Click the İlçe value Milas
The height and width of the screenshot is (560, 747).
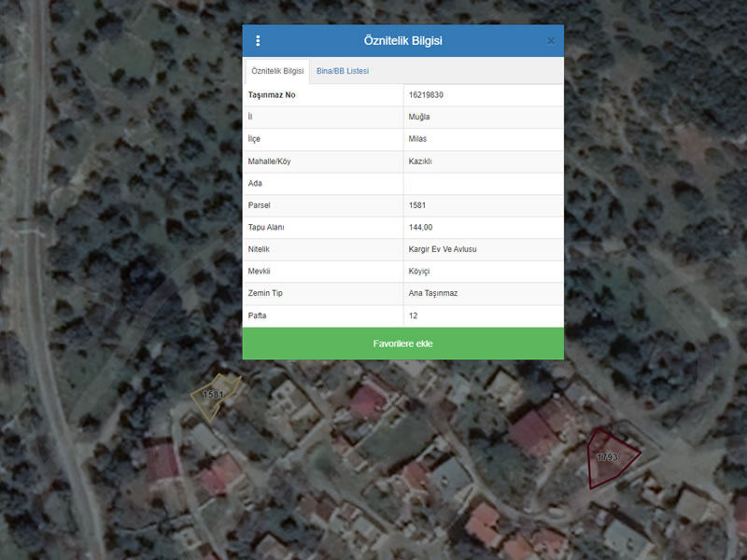418,139
